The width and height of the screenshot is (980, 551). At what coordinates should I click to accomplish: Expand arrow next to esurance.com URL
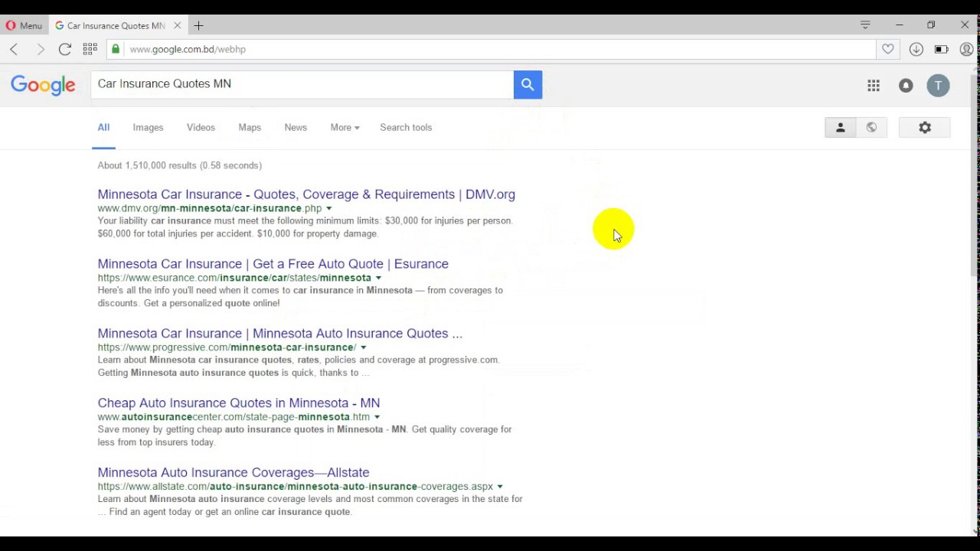pyautogui.click(x=378, y=278)
